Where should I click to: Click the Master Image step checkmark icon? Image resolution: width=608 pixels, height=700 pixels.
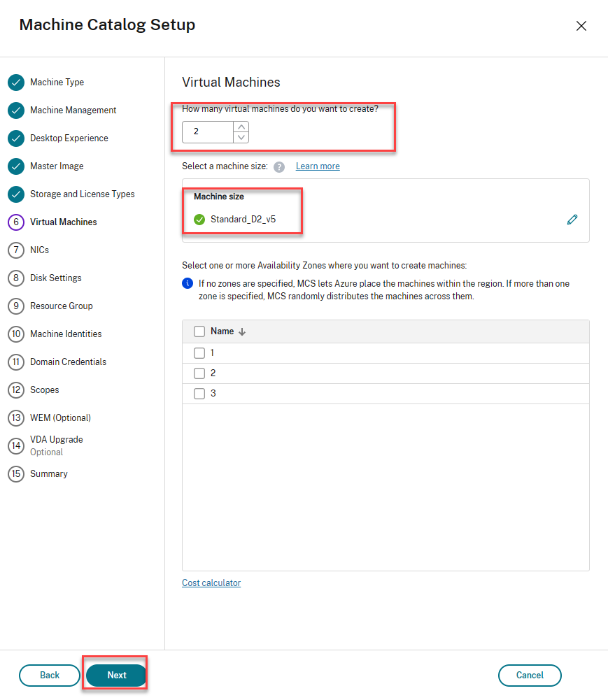pos(16,166)
